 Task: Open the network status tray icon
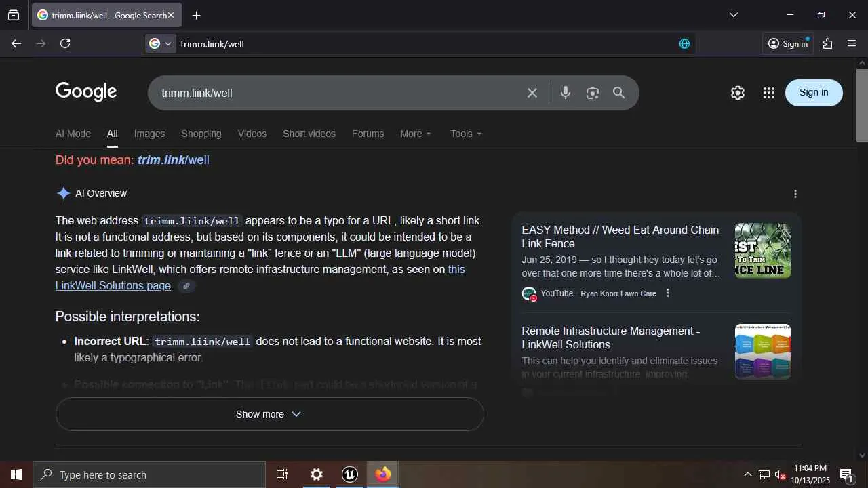pos(764,474)
